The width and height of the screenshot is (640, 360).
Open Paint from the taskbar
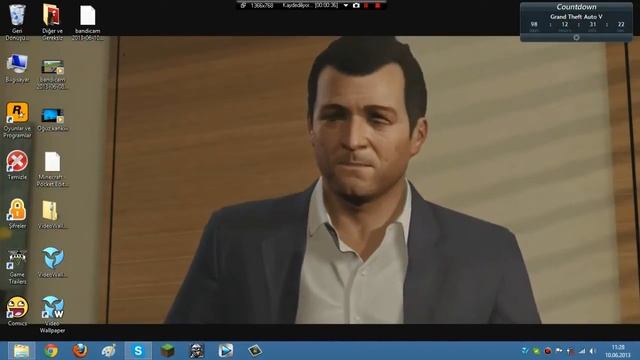(x=109, y=351)
